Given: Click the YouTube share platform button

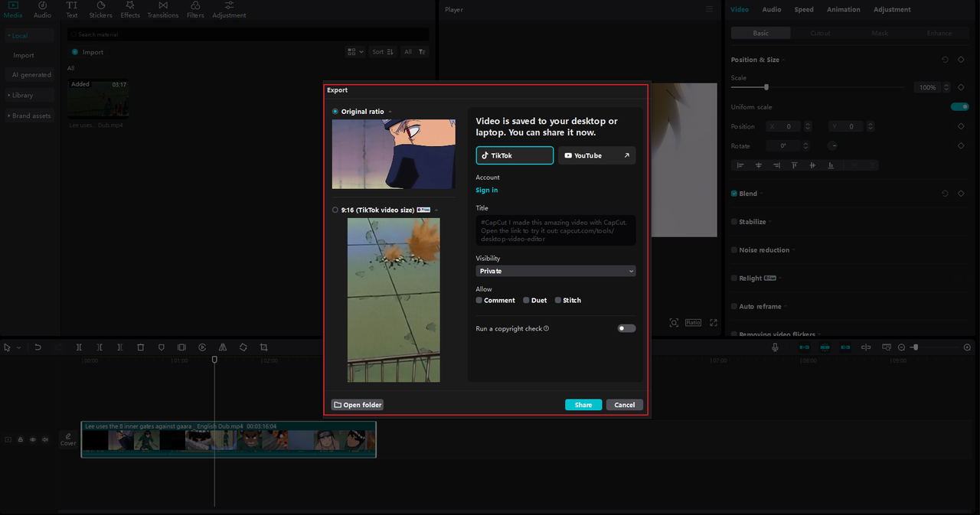Looking at the screenshot, I should [596, 155].
